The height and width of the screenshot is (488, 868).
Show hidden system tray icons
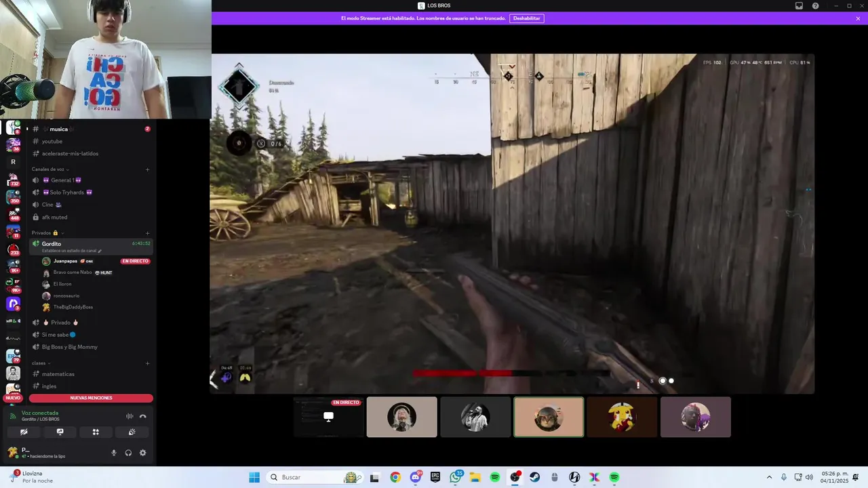point(769,477)
